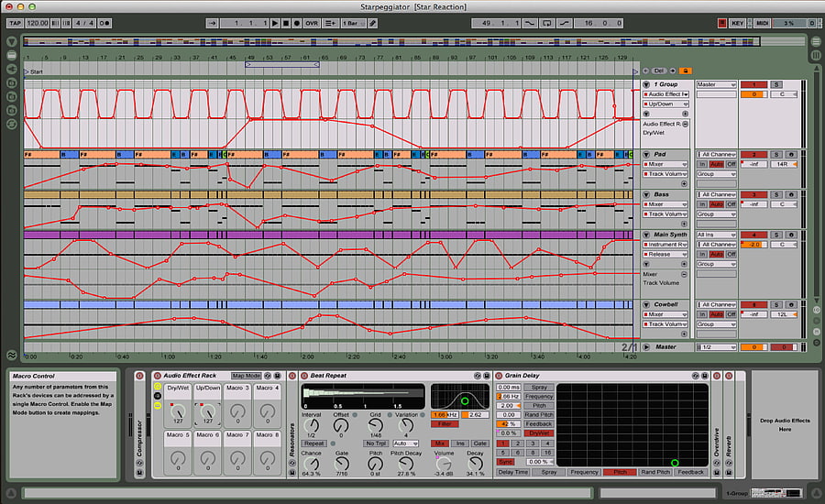Adjust the Beat Repeat Chance knob
The width and height of the screenshot is (825, 504).
click(311, 464)
